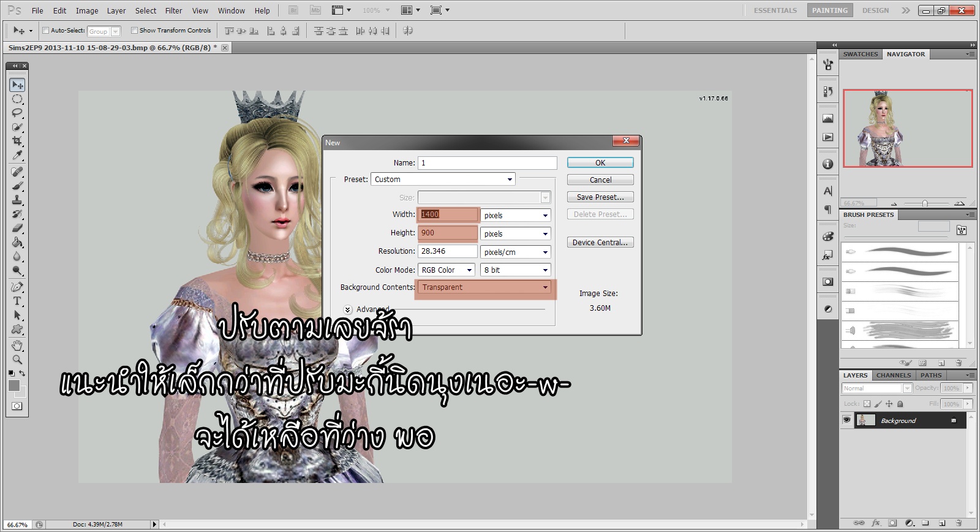Image resolution: width=980 pixels, height=532 pixels.
Task: Click the foreground color swatch
Action: (14, 386)
